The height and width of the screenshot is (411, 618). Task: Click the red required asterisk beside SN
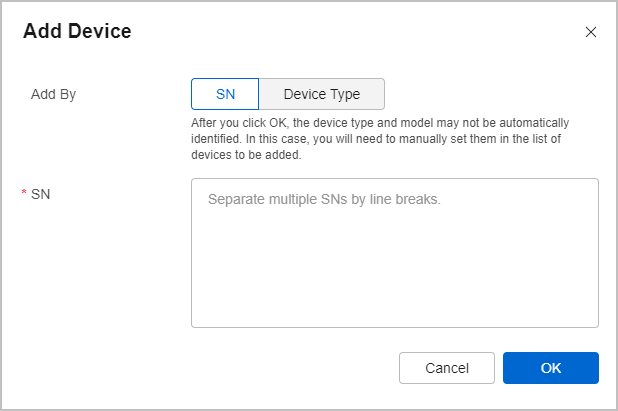point(24,193)
